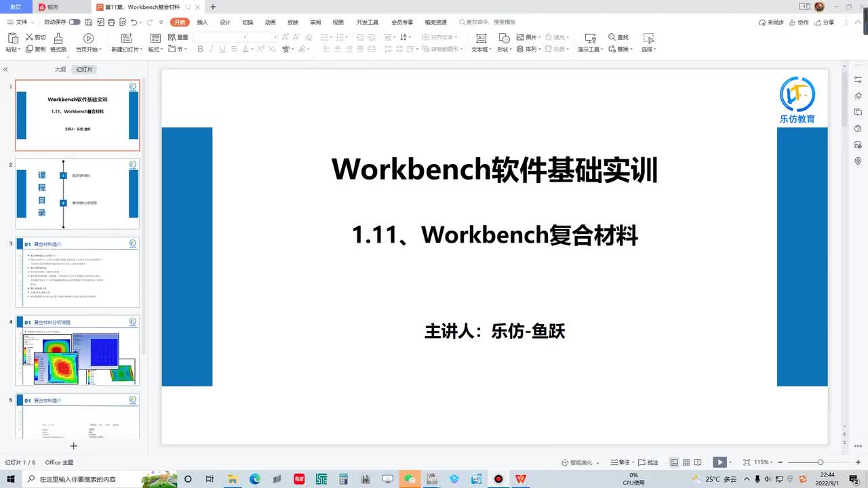Click the Find (查找) magnifier
This screenshot has height=488, width=868.
(612, 37)
